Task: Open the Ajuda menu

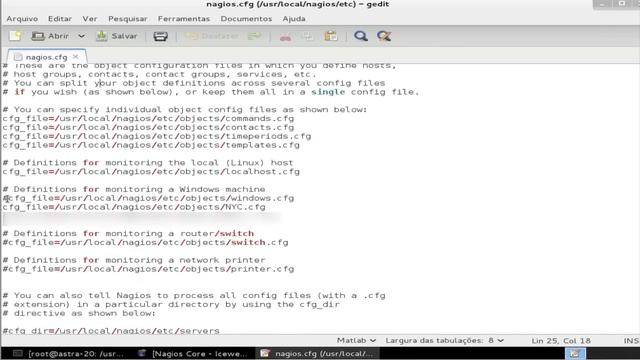Action: (294, 19)
